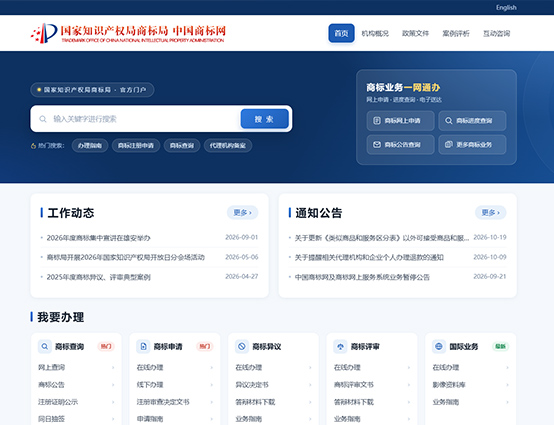
Task: Select the 商标注册申请 hot search tag
Action: tap(136, 146)
